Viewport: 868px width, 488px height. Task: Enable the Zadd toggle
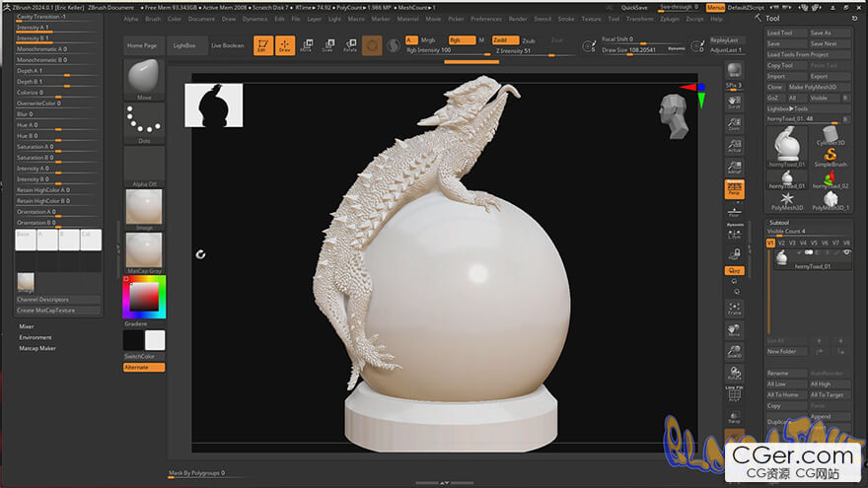[x=505, y=40]
